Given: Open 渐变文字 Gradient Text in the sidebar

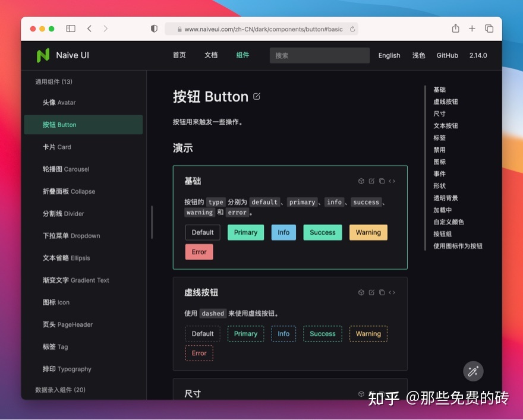Looking at the screenshot, I should click(83, 280).
